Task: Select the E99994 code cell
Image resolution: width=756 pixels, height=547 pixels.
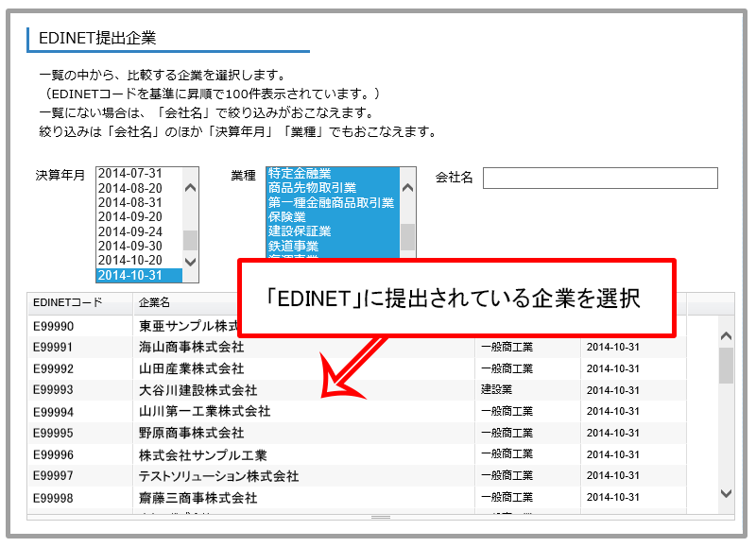Action: pyautogui.click(x=54, y=412)
